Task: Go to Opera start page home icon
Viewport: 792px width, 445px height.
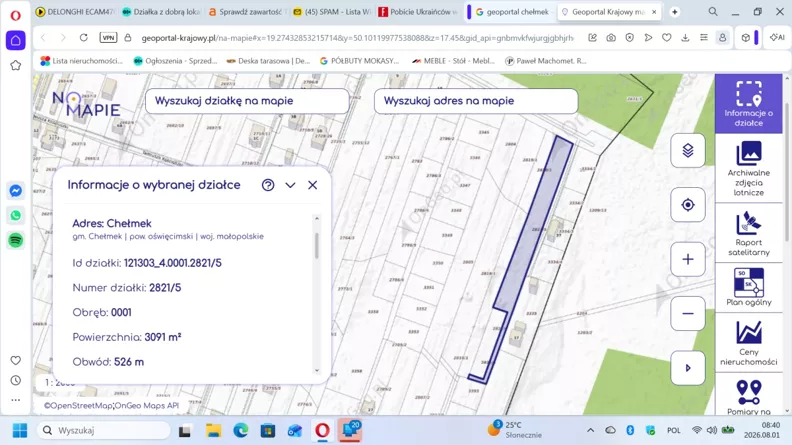Action: click(x=16, y=40)
